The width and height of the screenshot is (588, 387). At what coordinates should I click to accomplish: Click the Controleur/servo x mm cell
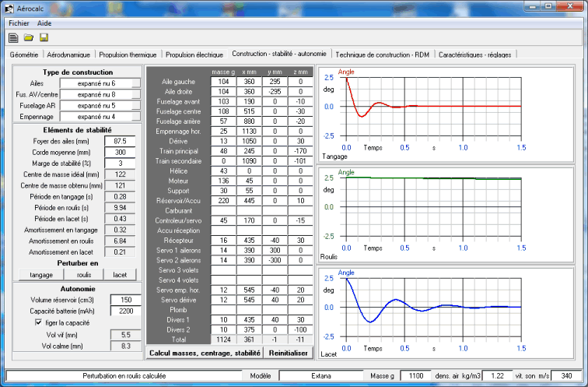249,220
